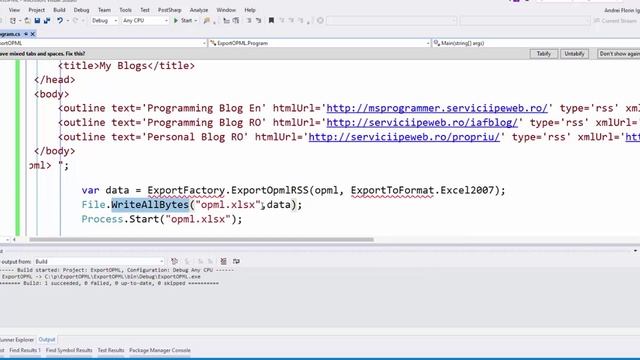Click the My Blogs title line

pos(127,66)
